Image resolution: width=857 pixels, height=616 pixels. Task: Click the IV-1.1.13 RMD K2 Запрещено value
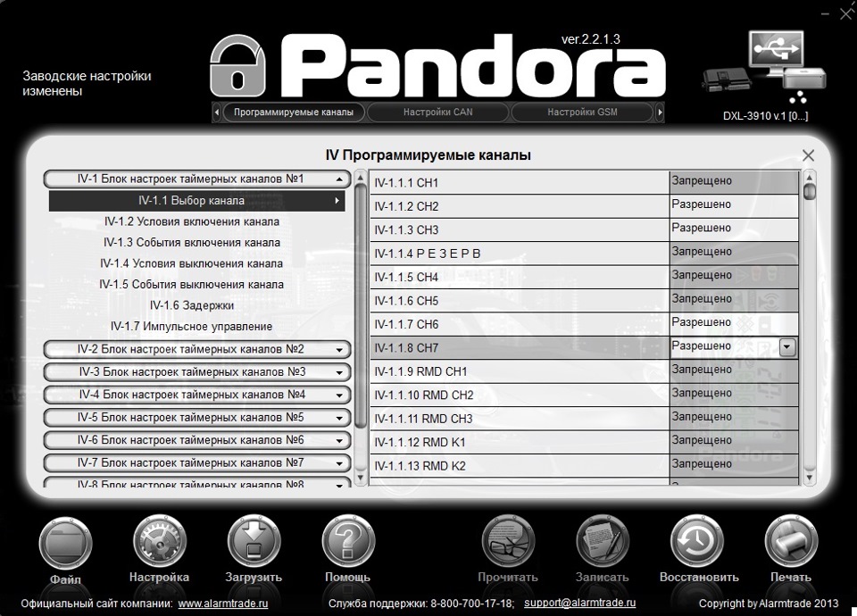[x=734, y=464]
